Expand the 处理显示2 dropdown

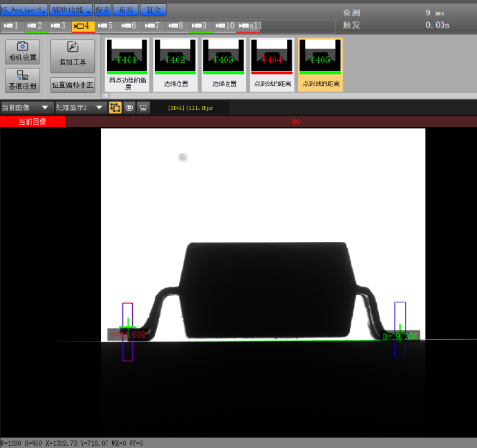coord(79,107)
